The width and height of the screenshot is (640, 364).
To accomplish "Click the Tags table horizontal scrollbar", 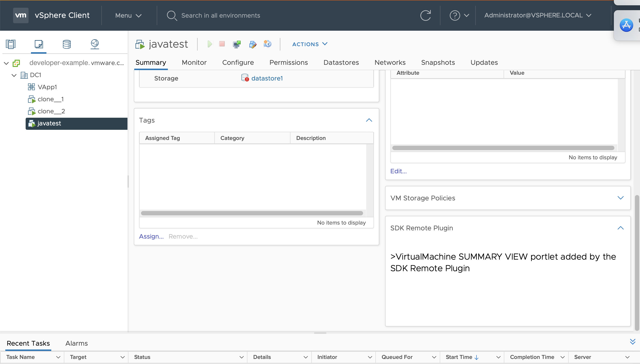I will [x=252, y=213].
